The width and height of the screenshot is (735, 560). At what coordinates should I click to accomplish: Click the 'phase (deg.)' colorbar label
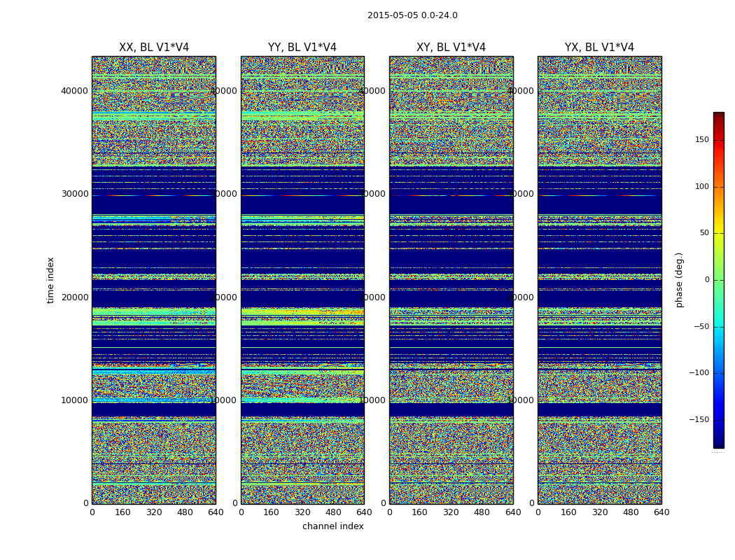679,280
